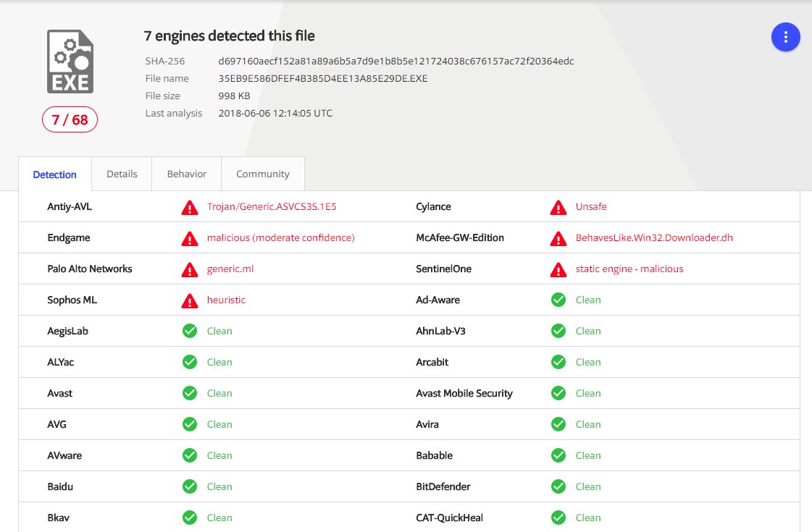Screen dimensions: 812x532
Task: Click the generic.ml detection result
Action: [x=230, y=269]
